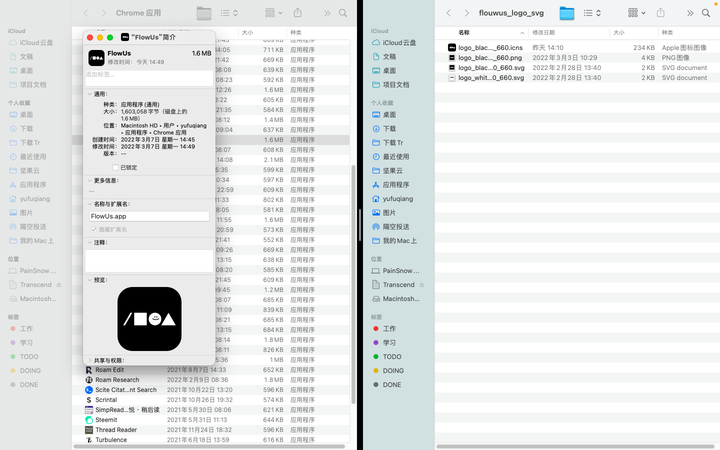Select the logo_blac...0_660.svg file
This screenshot has width=720, height=450.
pyautogui.click(x=577, y=68)
